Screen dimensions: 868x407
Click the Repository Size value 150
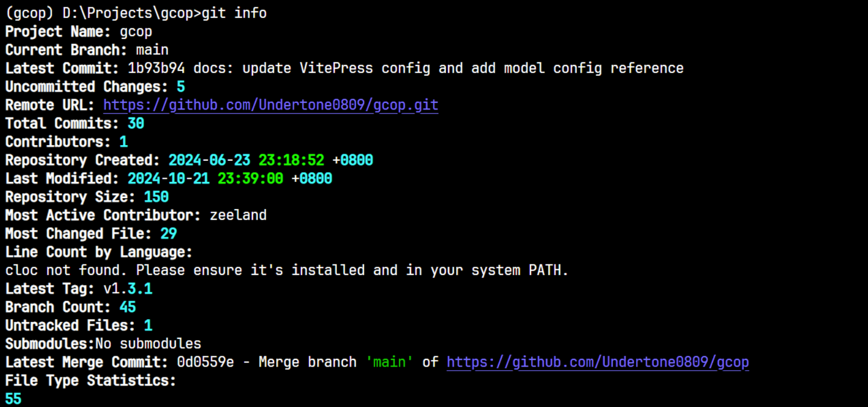156,197
